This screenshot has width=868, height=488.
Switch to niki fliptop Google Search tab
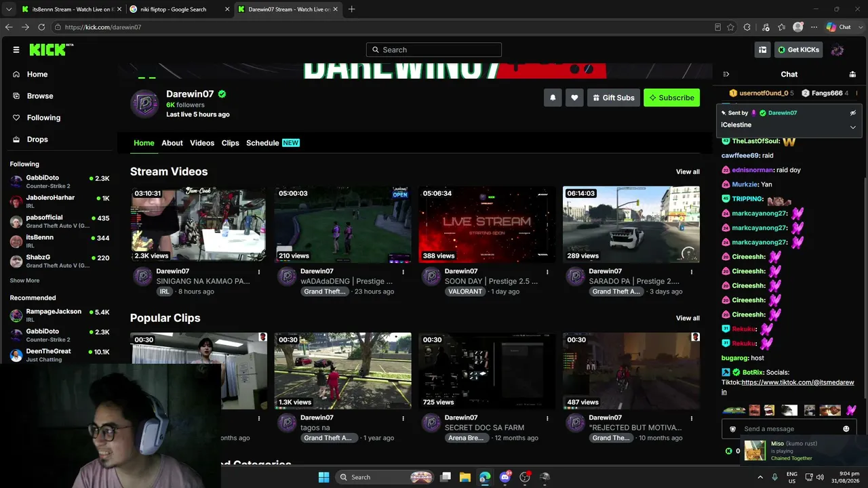coord(180,9)
